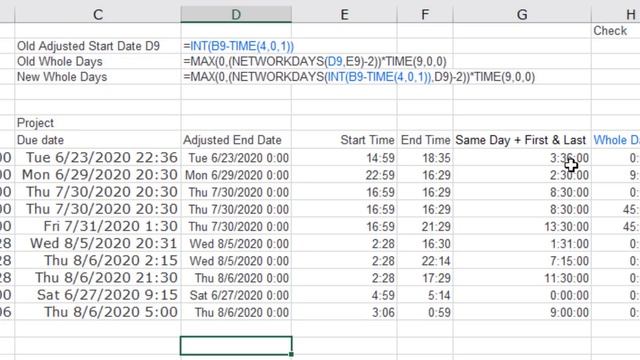The height and width of the screenshot is (360, 640).
Task: Select the Old Whole Days NETWORKDAYS(D9,E9) formula
Action: point(315,62)
